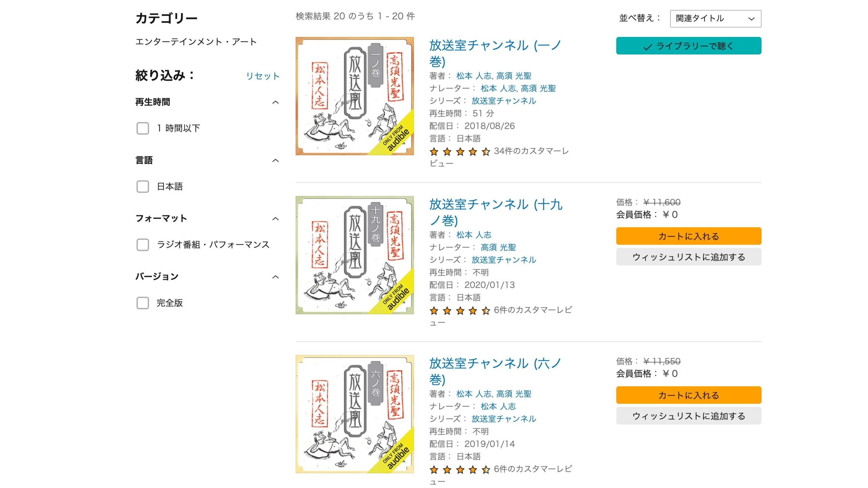The width and height of the screenshot is (868, 488).
Task: Collapse the バージョン filter section
Action: point(276,277)
